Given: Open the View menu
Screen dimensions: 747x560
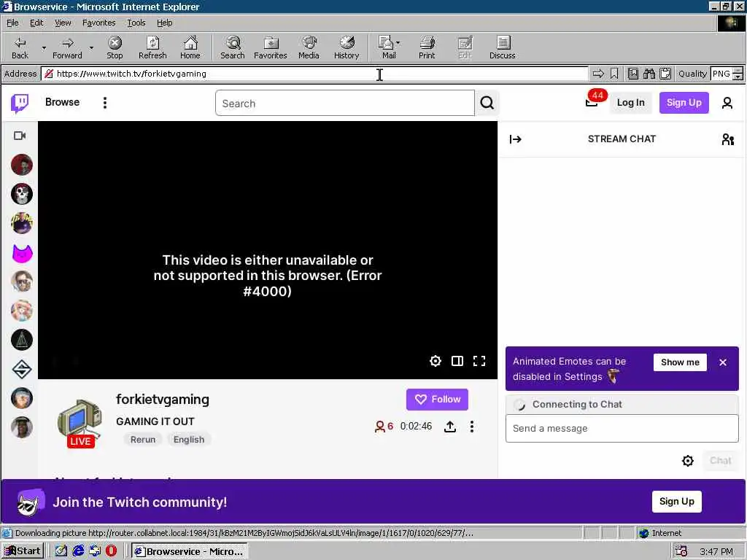Looking at the screenshot, I should 63,23.
